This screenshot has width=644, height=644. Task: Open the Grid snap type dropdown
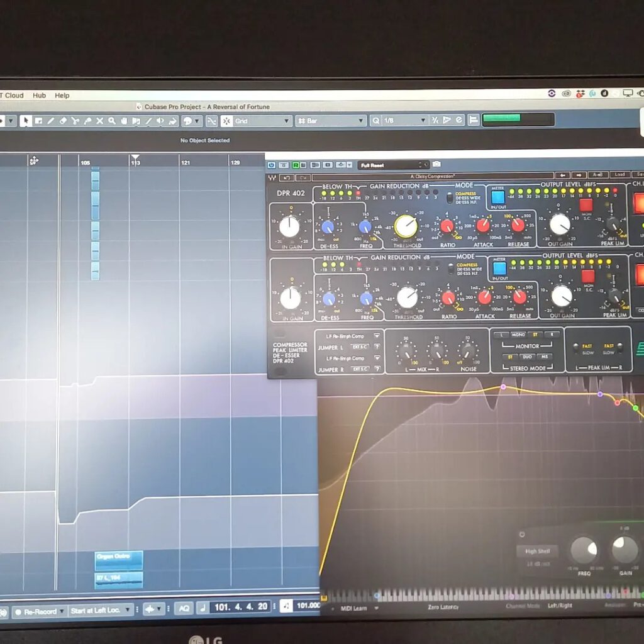(257, 121)
